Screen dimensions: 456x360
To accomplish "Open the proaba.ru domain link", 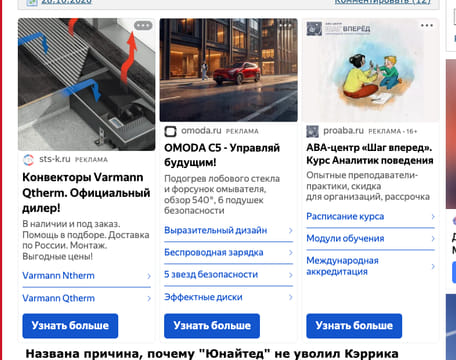I will pyautogui.click(x=343, y=131).
